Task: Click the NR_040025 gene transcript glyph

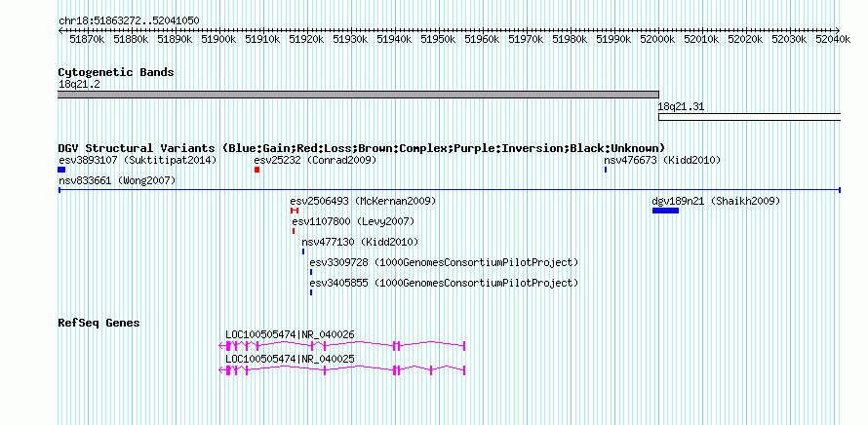Action: (342, 370)
